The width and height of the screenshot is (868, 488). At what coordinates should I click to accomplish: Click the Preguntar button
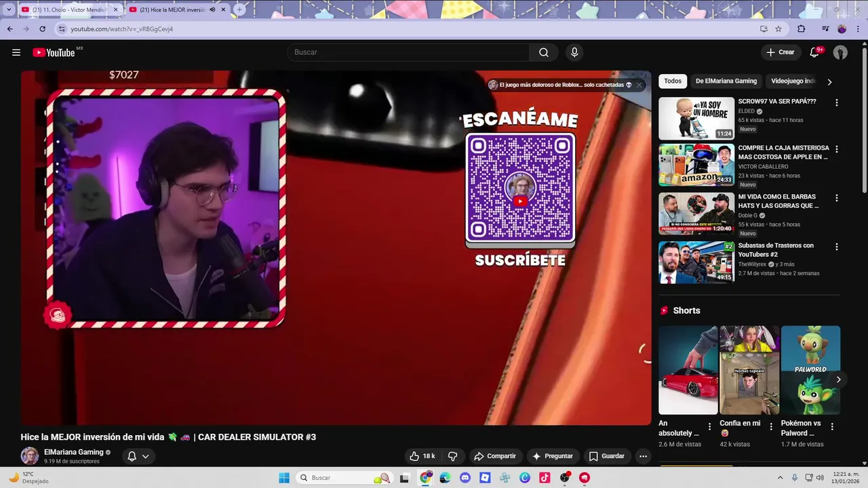click(553, 456)
